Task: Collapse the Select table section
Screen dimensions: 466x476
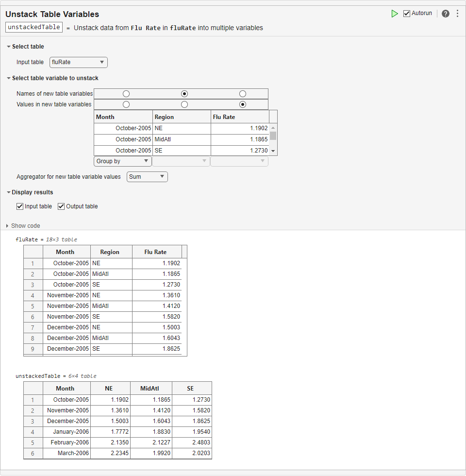Action: [x=9, y=47]
